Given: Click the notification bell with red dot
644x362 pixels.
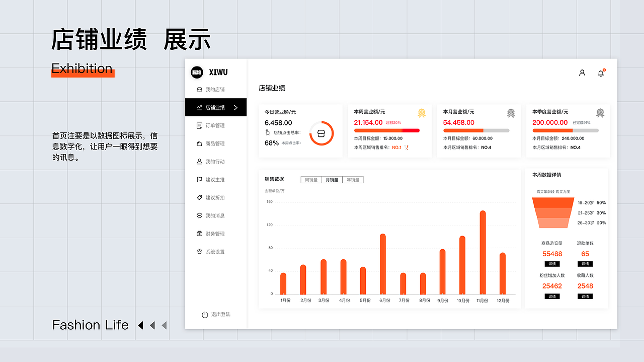Looking at the screenshot, I should coord(601,73).
